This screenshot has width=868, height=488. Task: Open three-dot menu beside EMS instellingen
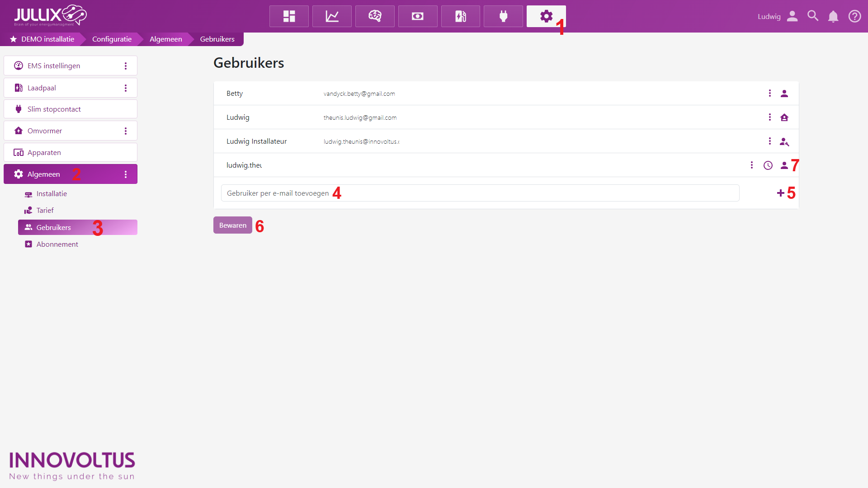point(126,66)
